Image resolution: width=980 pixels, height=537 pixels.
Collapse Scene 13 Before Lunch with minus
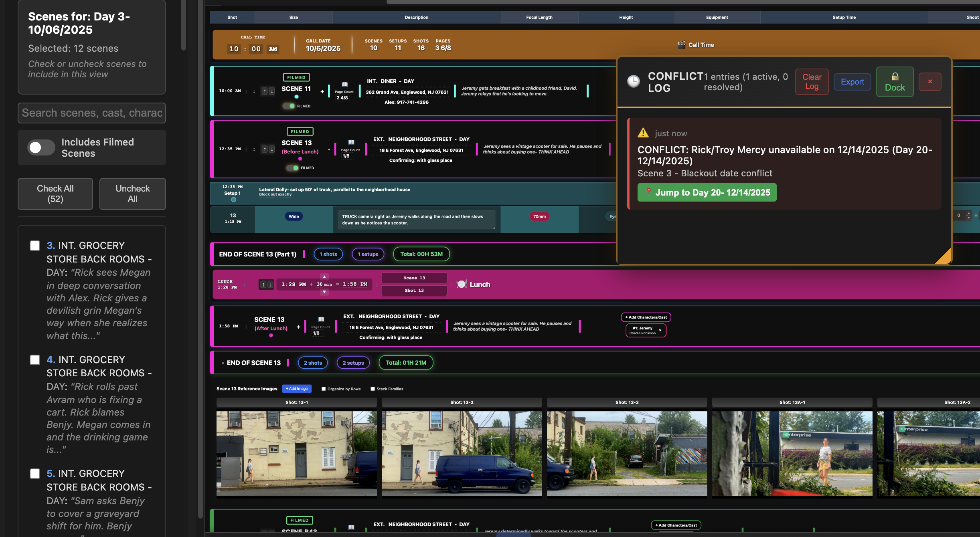click(x=329, y=150)
